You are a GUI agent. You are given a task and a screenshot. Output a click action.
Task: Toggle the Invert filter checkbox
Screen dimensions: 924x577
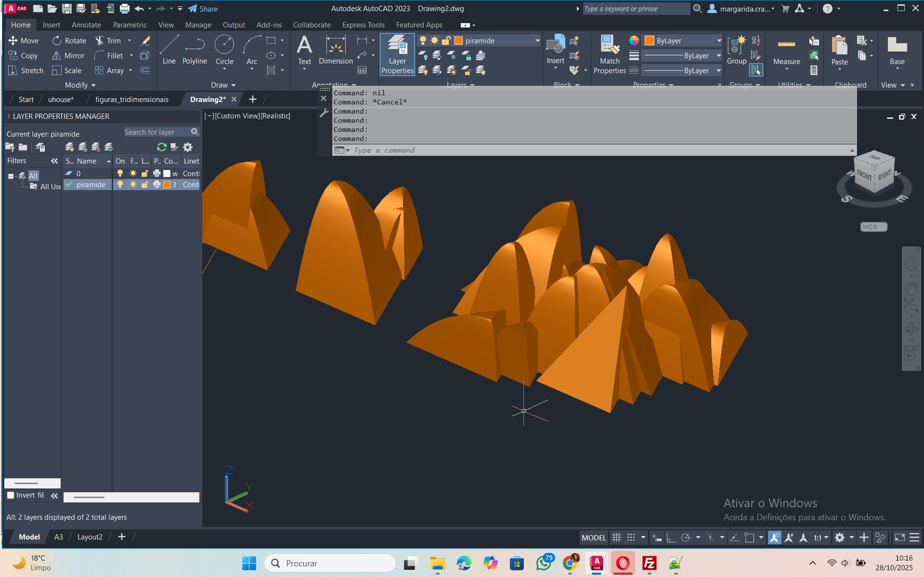pyautogui.click(x=11, y=495)
